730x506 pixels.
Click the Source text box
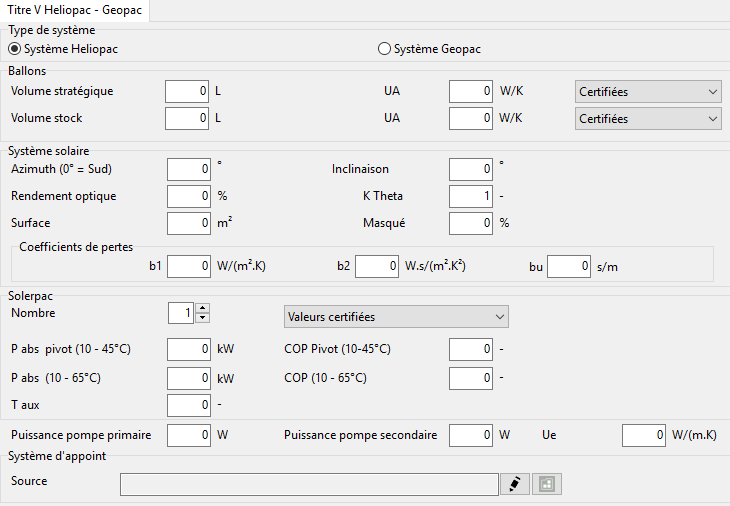[x=309, y=485]
